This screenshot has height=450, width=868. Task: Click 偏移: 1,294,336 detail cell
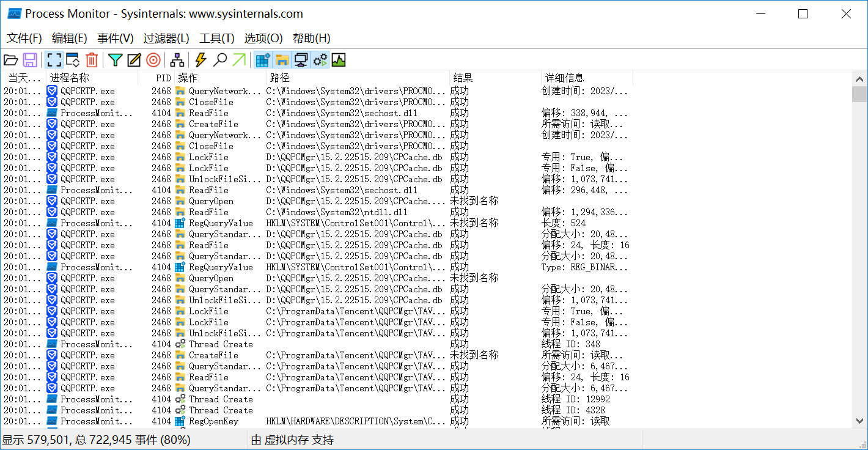(x=584, y=212)
